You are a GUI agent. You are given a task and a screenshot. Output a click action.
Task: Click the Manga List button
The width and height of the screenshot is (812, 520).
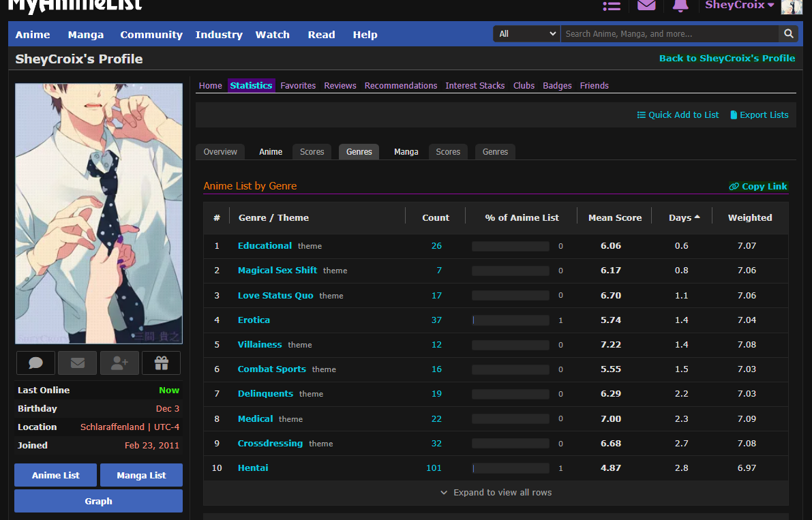(141, 475)
